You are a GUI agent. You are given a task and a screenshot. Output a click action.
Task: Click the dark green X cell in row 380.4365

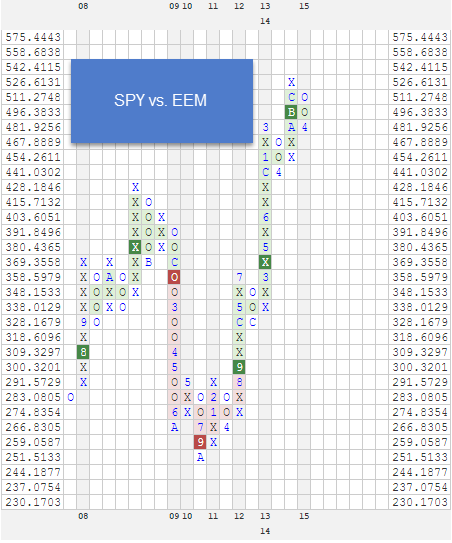click(135, 247)
